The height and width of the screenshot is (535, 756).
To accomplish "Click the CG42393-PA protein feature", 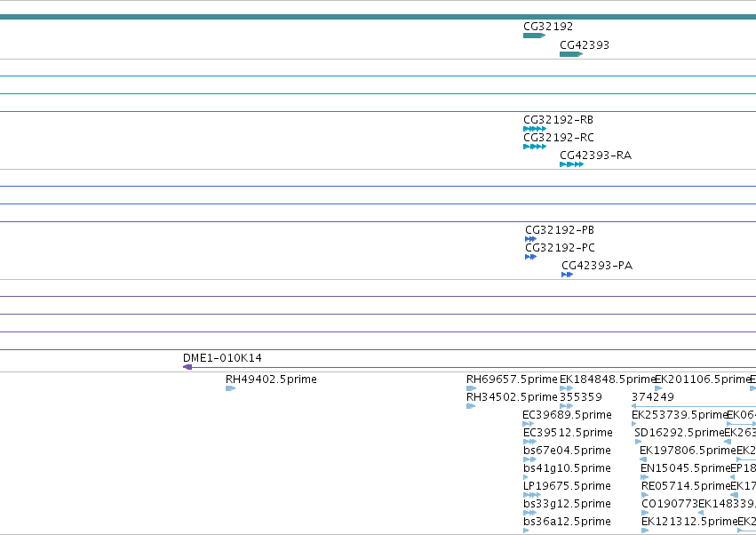I will [568, 275].
